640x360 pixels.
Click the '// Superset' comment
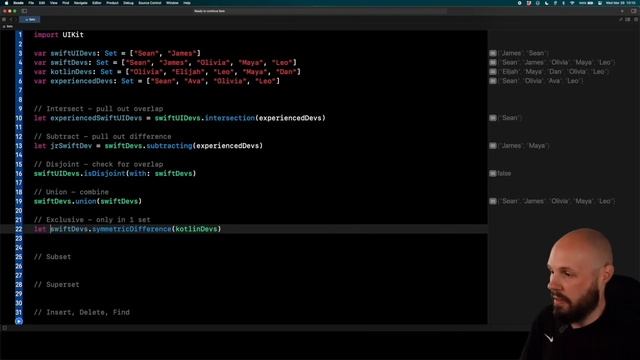tap(56, 284)
